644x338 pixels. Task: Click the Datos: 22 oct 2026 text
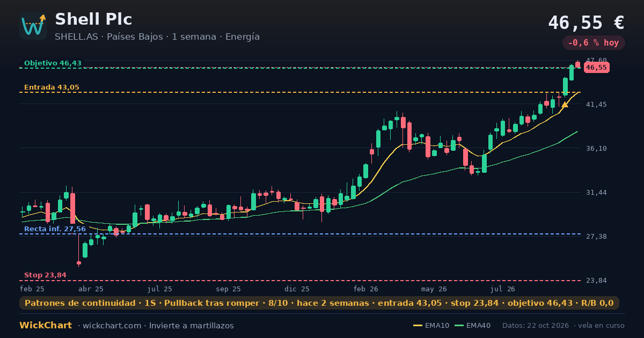click(x=536, y=326)
